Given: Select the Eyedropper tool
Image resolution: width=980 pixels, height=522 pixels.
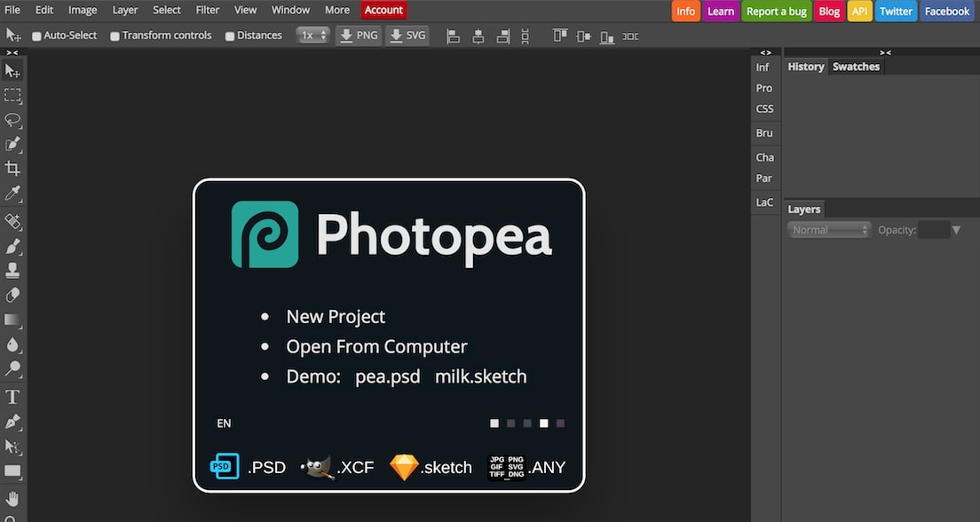Looking at the screenshot, I should pos(12,194).
